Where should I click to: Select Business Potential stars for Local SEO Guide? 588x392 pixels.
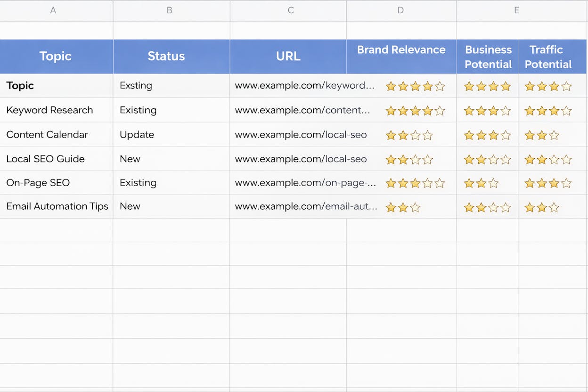click(487, 160)
